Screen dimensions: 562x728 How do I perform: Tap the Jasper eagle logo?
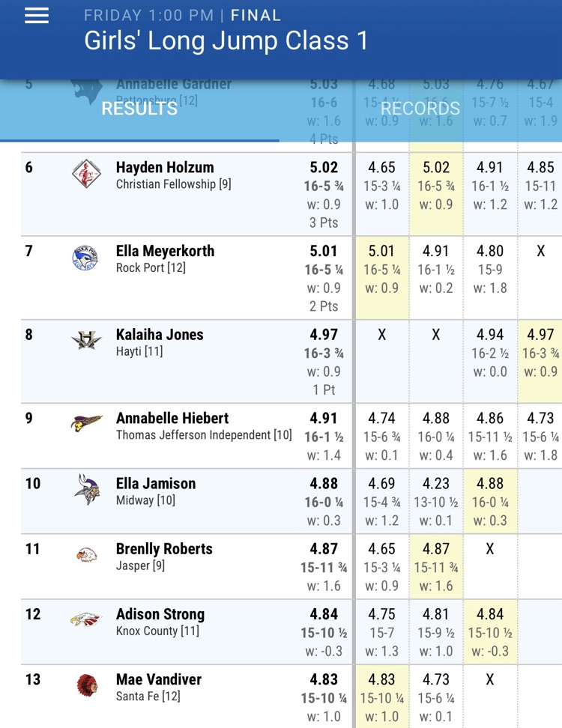(x=86, y=555)
